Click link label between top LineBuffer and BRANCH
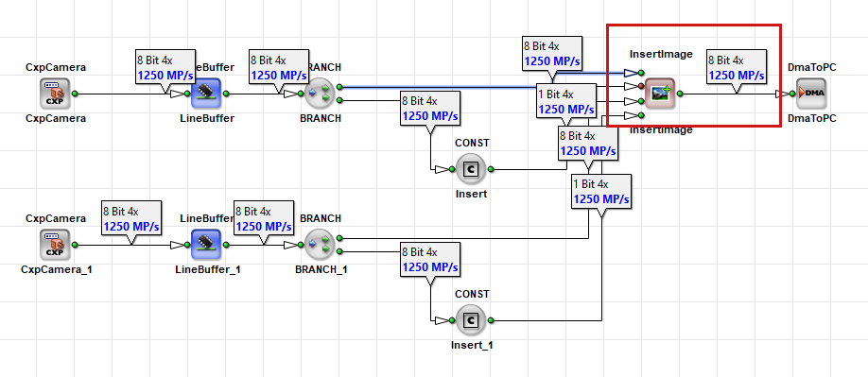The height and width of the screenshot is (377, 868). (x=278, y=66)
